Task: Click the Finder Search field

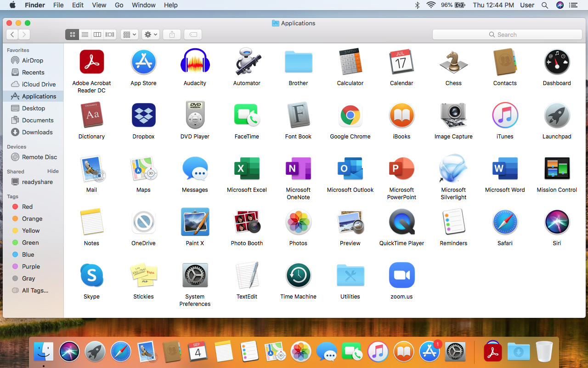Action: coord(507,34)
